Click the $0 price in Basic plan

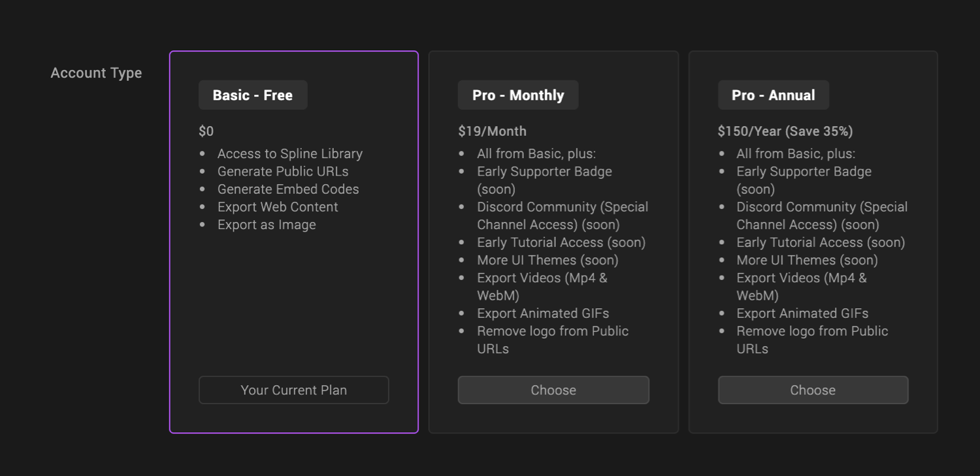click(206, 131)
